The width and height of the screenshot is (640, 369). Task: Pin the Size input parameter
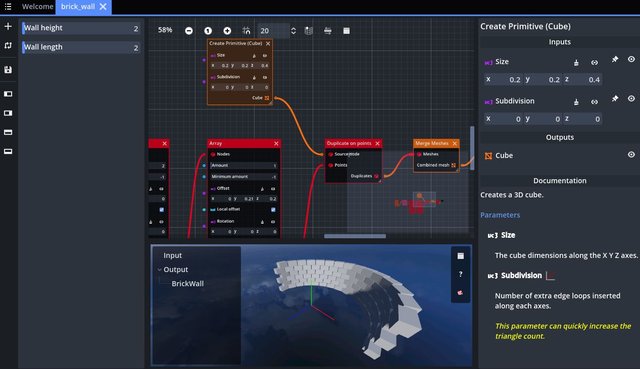[x=615, y=60]
